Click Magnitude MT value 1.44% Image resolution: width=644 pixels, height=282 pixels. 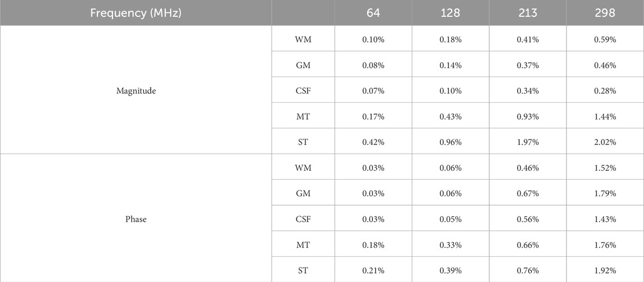[x=605, y=116]
